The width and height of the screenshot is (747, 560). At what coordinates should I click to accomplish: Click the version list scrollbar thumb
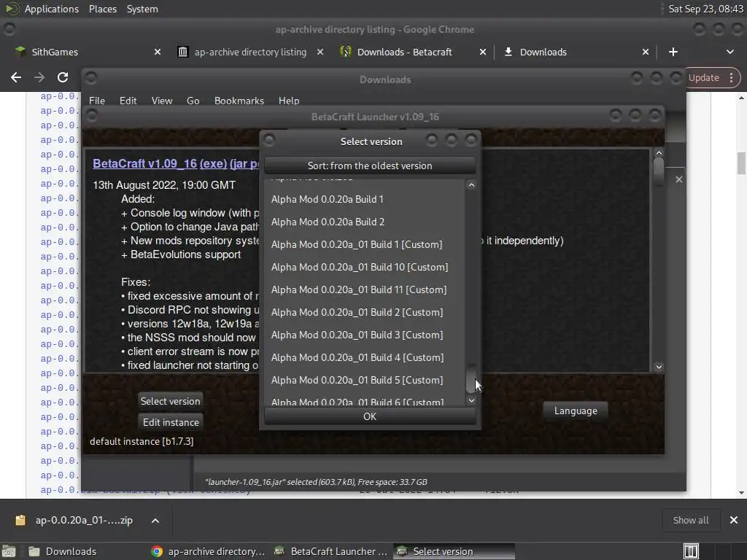pyautogui.click(x=471, y=379)
